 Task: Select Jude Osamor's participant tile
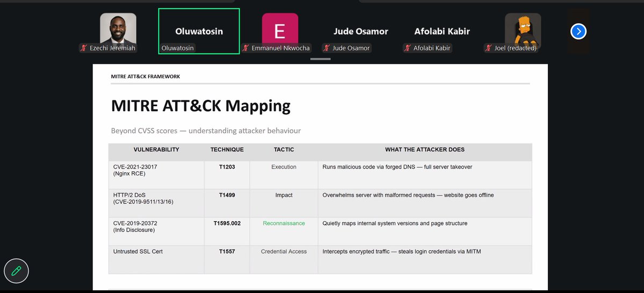(360, 31)
